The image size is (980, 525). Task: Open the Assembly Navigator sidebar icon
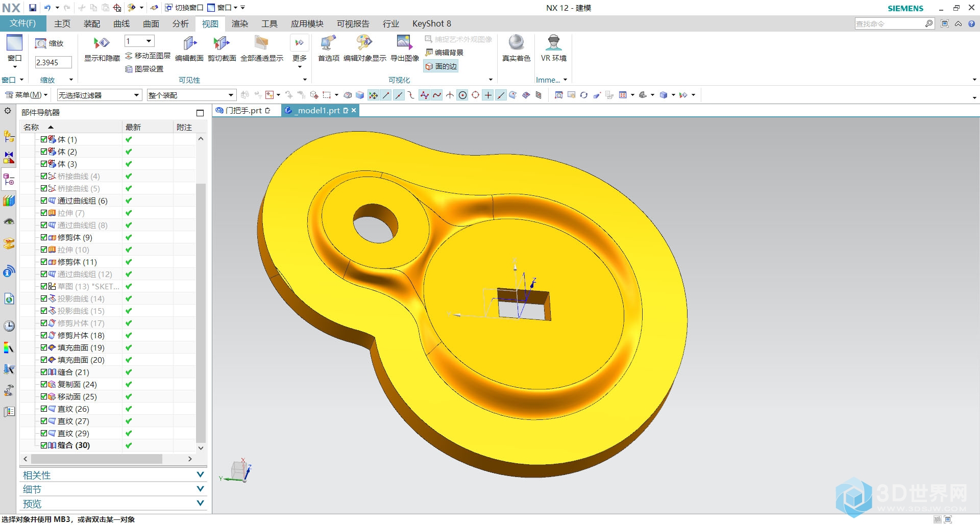tap(9, 136)
